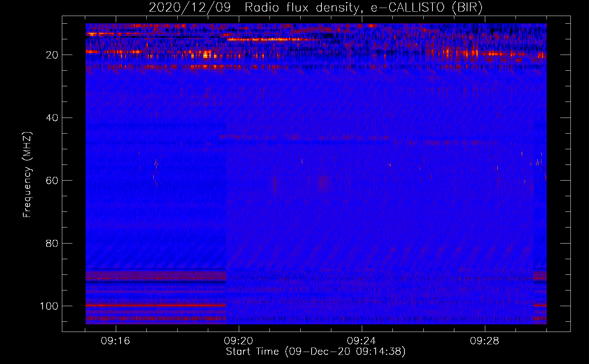Click the 09:24 time axis label
This screenshot has width=589, height=364.
[361, 341]
